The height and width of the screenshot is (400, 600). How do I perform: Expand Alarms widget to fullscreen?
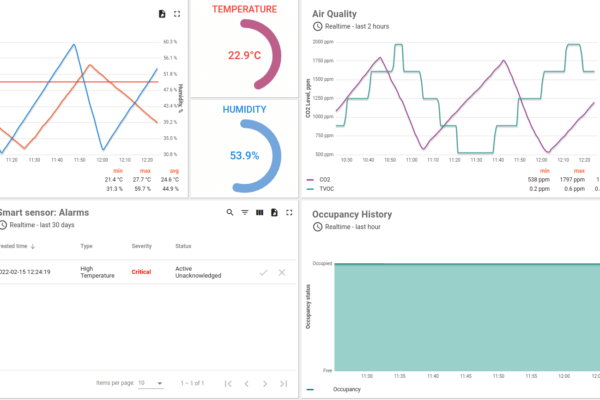coord(290,213)
